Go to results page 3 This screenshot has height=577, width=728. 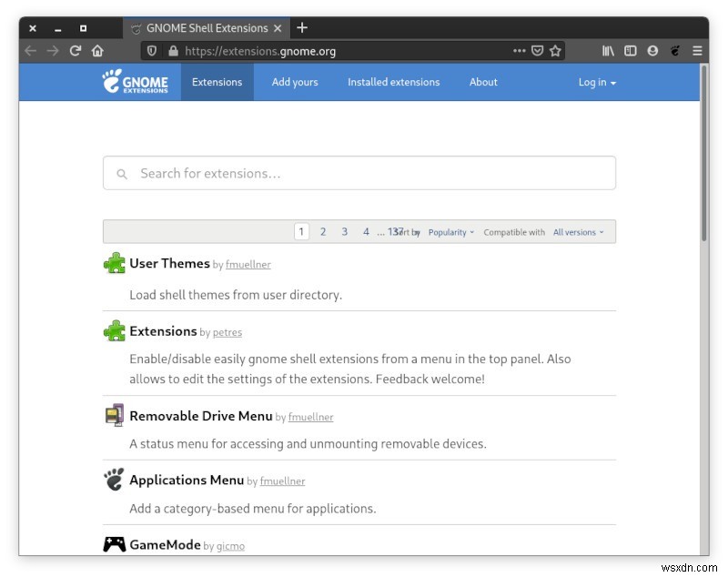[344, 232]
